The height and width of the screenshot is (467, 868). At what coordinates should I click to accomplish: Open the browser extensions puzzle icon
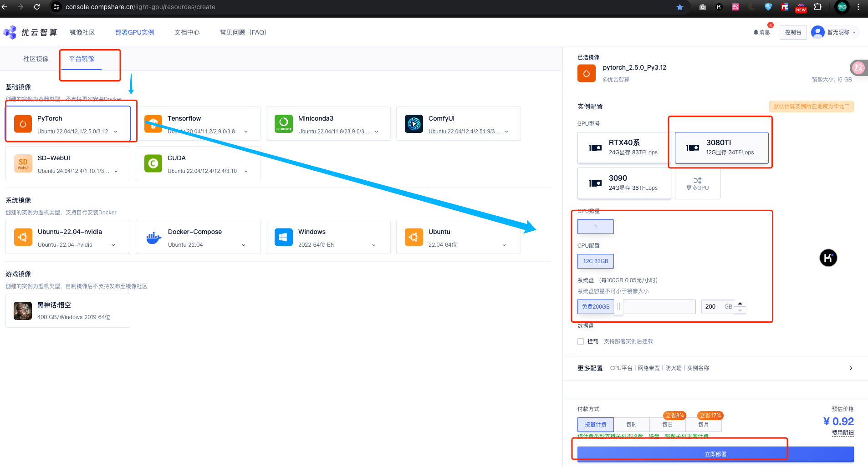click(818, 7)
